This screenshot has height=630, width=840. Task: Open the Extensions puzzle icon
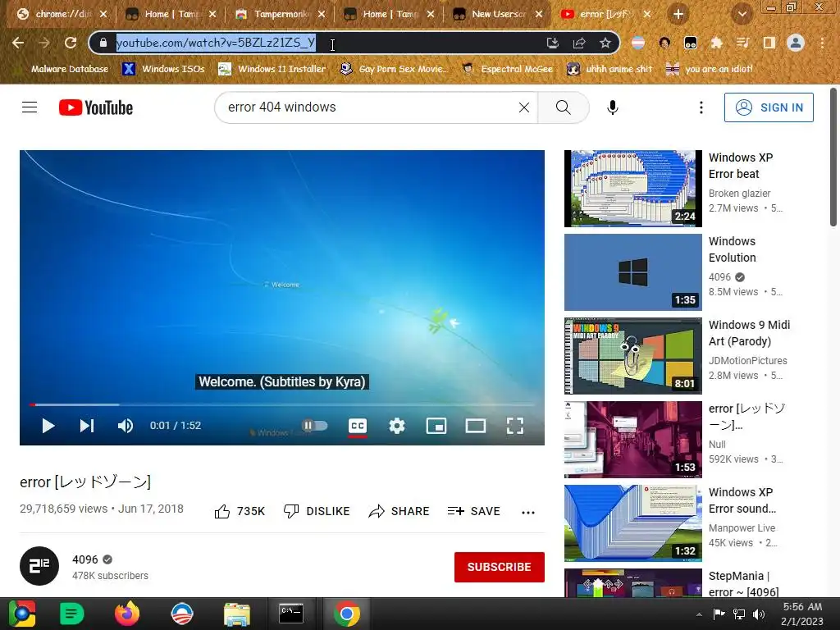(x=716, y=43)
